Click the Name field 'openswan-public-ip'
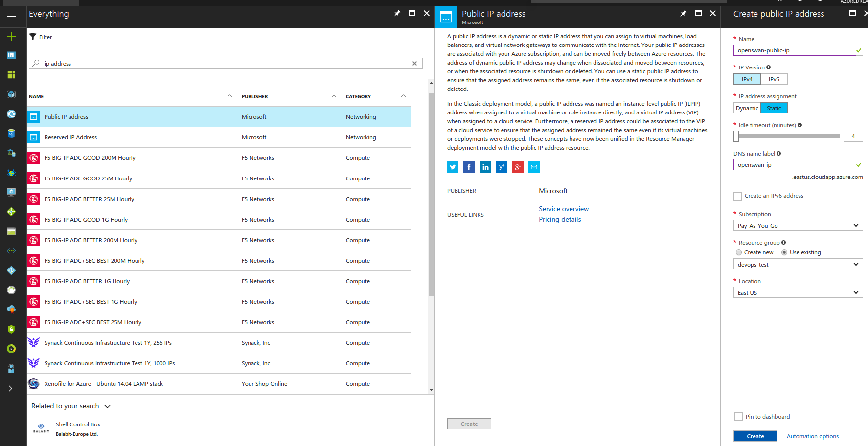The height and width of the screenshot is (446, 868). pyautogui.click(x=798, y=50)
